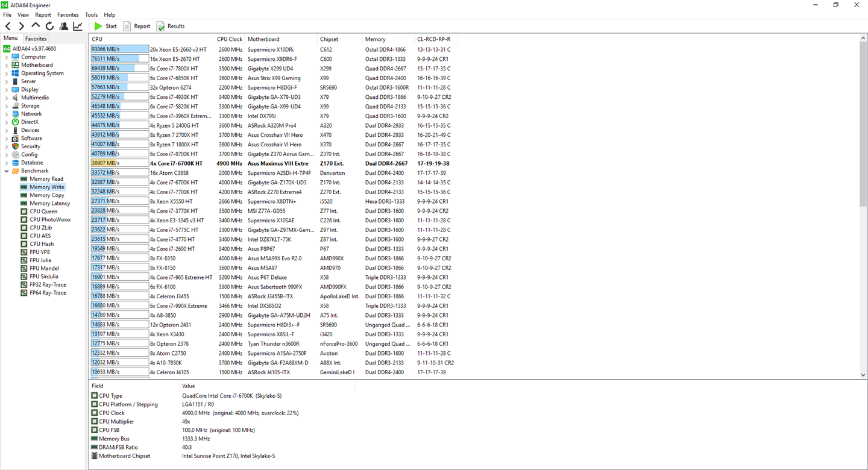Viewport: 868px width, 470px height.
Task: Select the Ryzen 7 2700X HT result row
Action: (274, 135)
